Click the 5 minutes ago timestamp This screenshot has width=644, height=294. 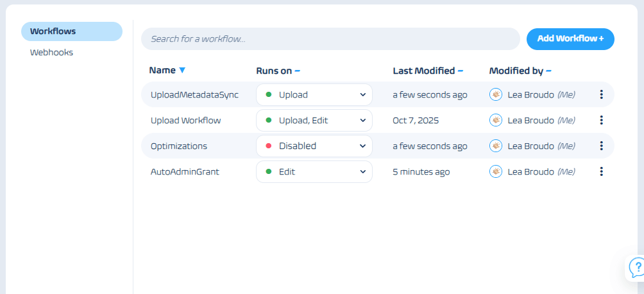[421, 172]
